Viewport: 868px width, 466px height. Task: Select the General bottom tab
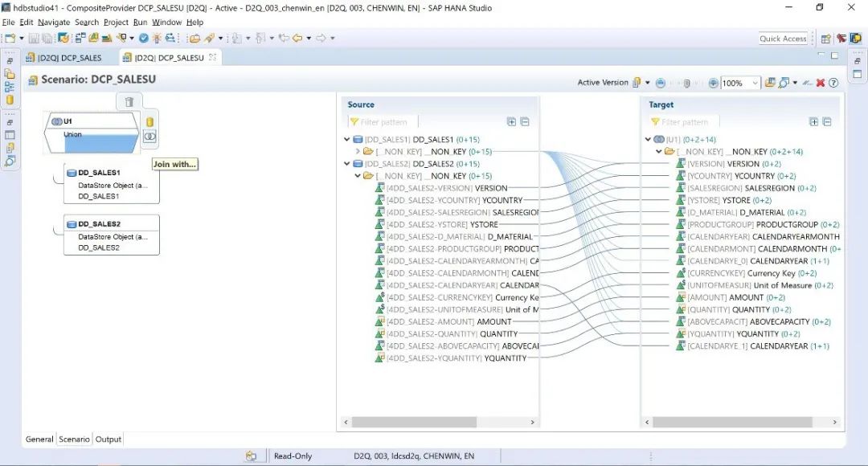coord(39,439)
